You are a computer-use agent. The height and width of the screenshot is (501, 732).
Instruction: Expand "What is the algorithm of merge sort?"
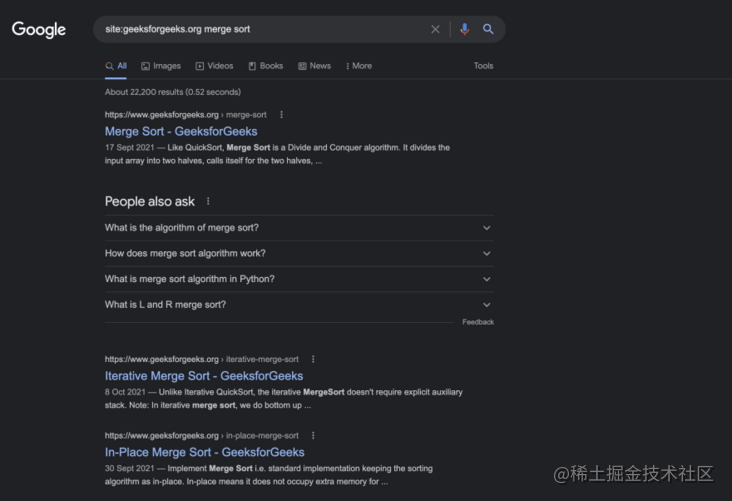(299, 228)
